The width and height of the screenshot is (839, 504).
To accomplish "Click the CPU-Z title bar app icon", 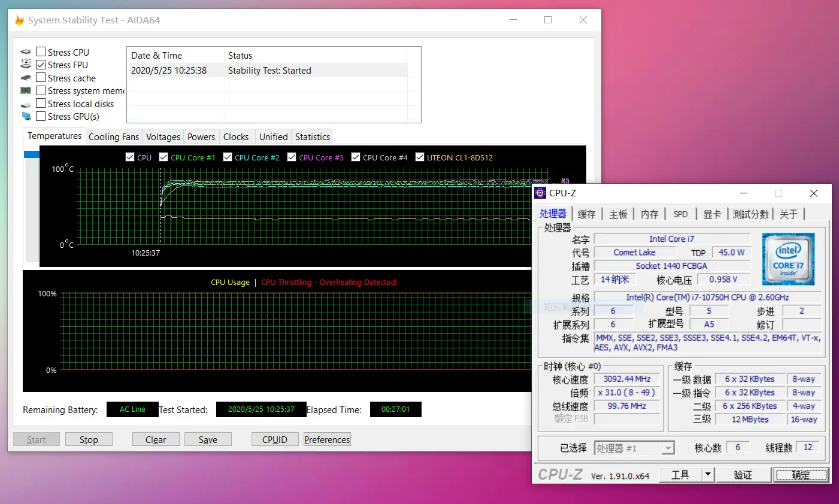I will (x=540, y=193).
